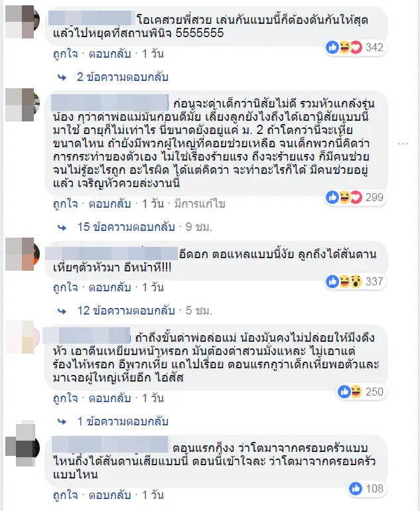Image resolution: width=420 pixels, height=511 pixels.
Task: Expand the 2 ข้อความตอบกลับ thread
Action: 123,77
